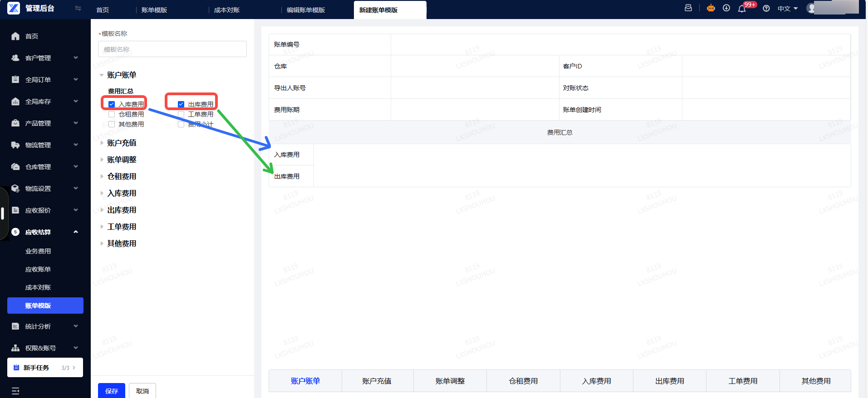Click the 权限&账号 hierarchy icon
Screen dimensions: 868x398
15,348
